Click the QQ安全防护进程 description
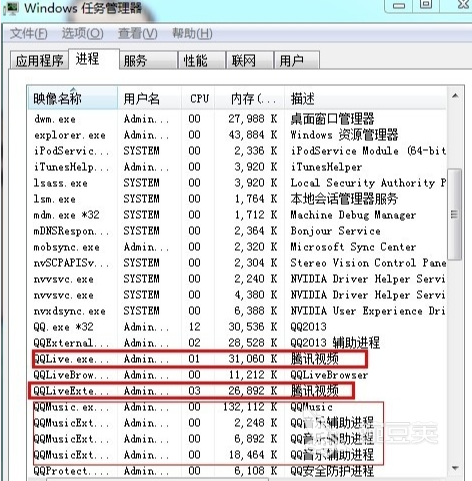The height and width of the screenshot is (481, 472). 332,471
